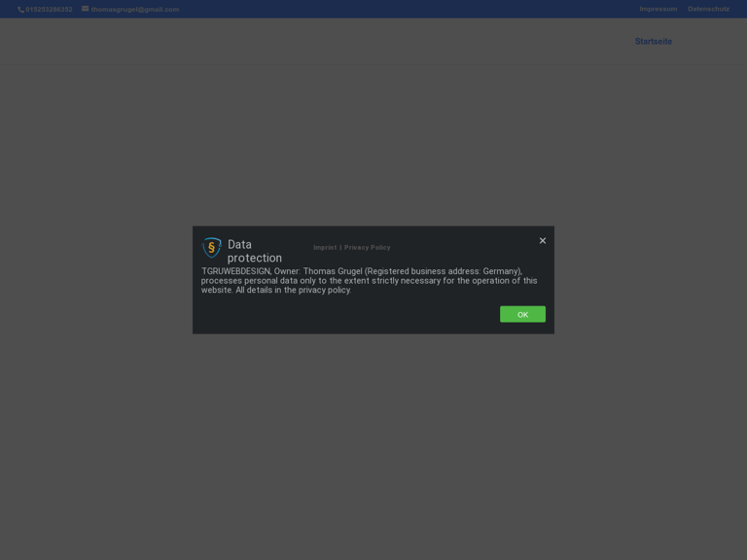Click the green OK button
The height and width of the screenshot is (560, 747).
(522, 314)
